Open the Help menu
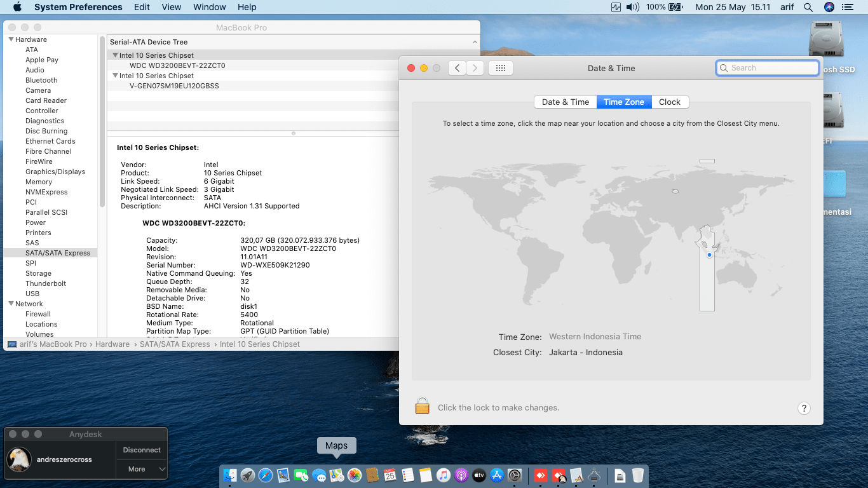Viewport: 868px width, 488px height. 247,7
